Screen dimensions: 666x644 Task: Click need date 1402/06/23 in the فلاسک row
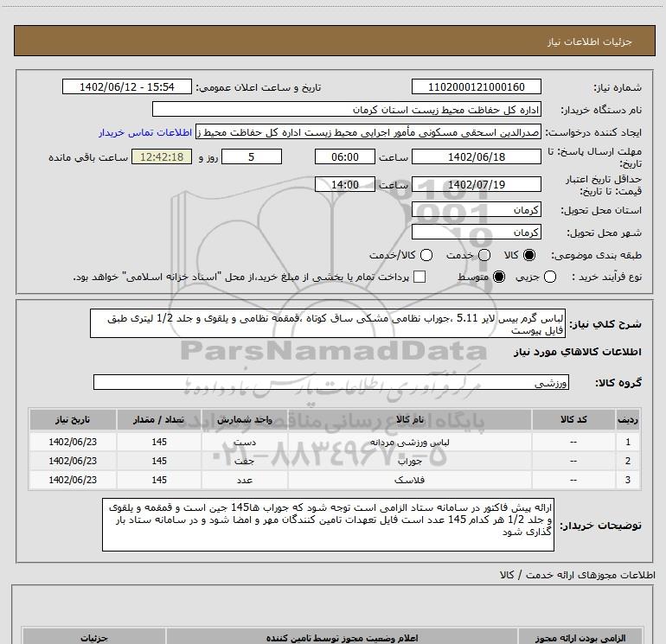pyautogui.click(x=73, y=480)
